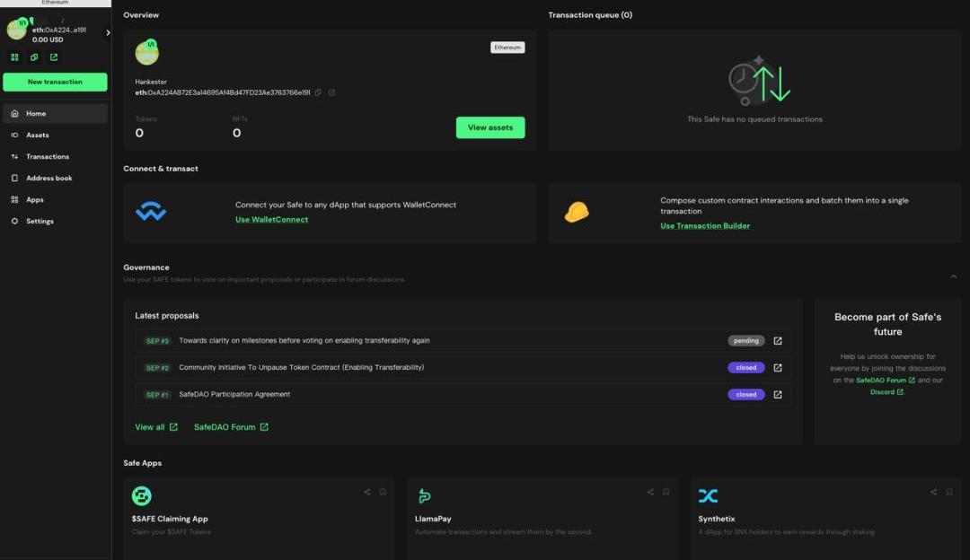Open the SafeDAO Forum link below the proposals
970x560 pixels.
(231, 427)
